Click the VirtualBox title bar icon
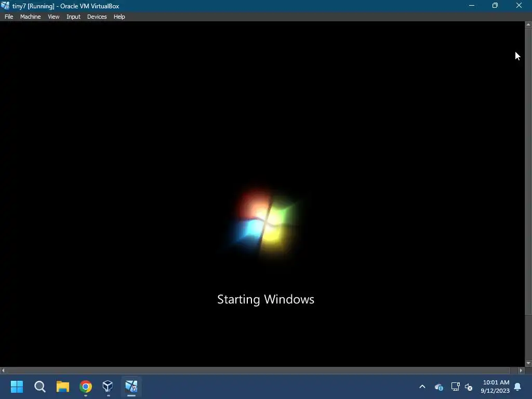 (x=5, y=6)
